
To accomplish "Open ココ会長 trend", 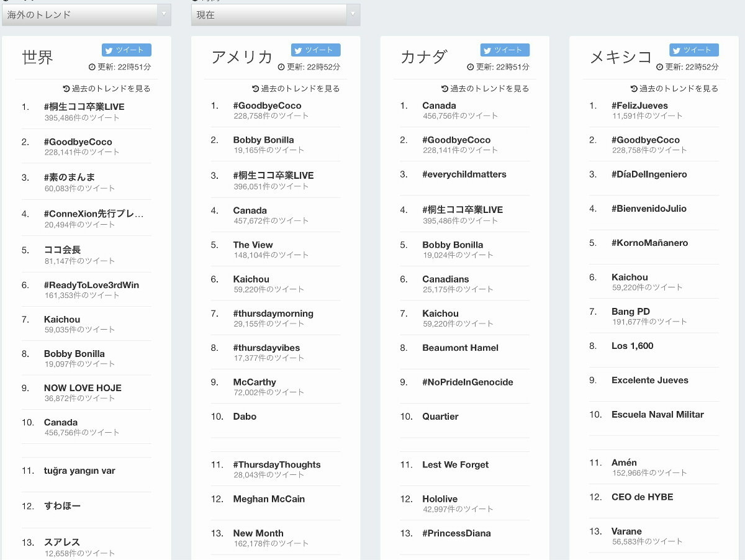I will point(62,250).
